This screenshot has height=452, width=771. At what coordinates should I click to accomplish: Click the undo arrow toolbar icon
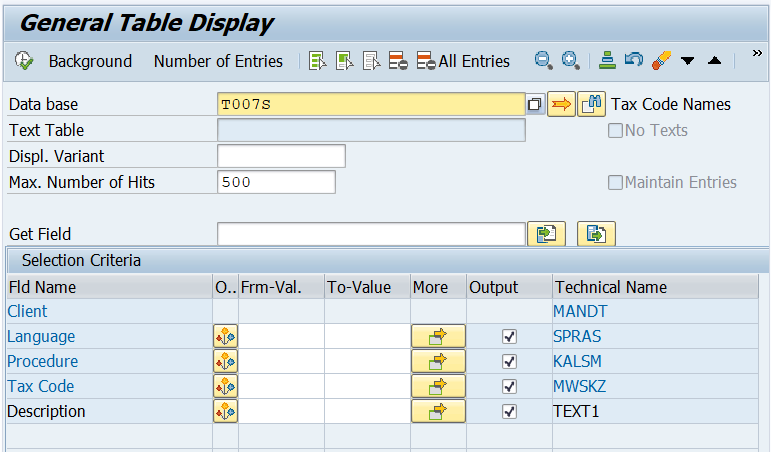(634, 60)
